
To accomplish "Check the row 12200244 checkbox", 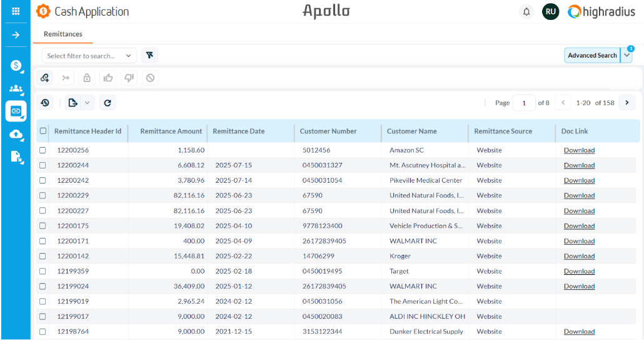I will point(43,165).
